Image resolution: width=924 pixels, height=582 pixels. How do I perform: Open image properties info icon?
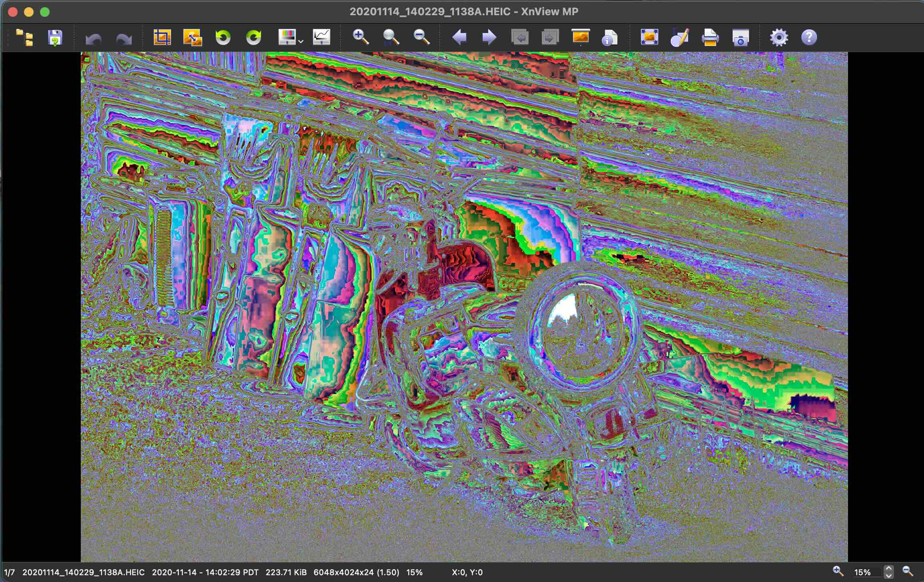coord(609,38)
